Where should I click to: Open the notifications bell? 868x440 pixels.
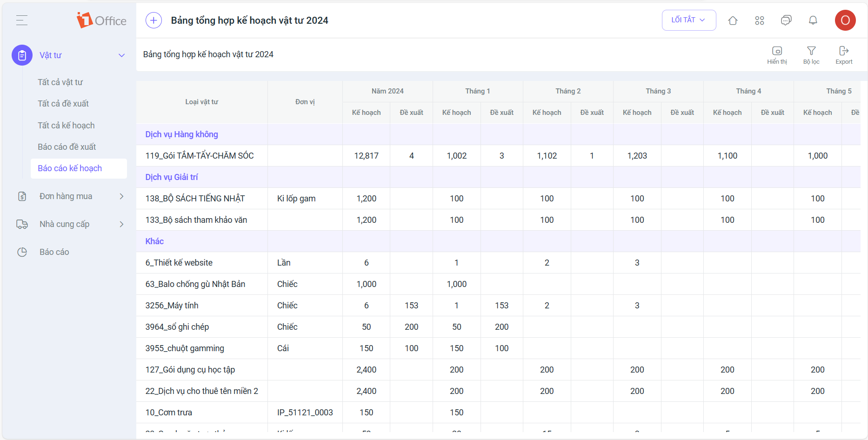click(x=813, y=20)
